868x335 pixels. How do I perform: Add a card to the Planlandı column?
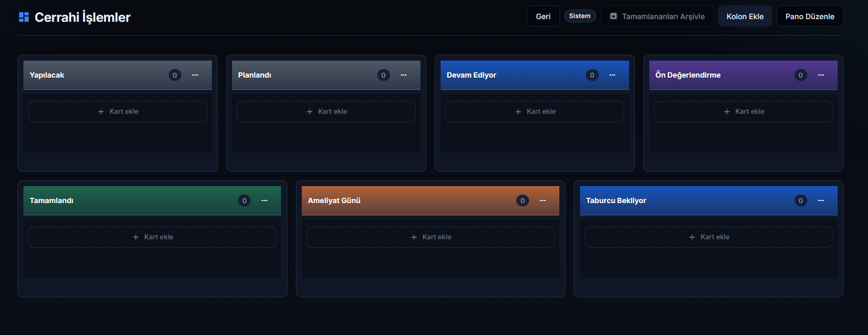tap(326, 112)
